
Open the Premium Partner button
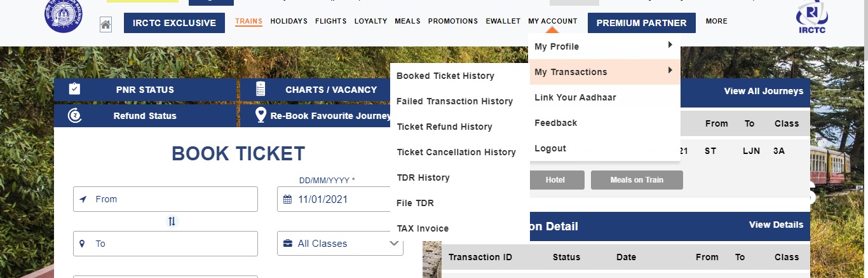(641, 23)
